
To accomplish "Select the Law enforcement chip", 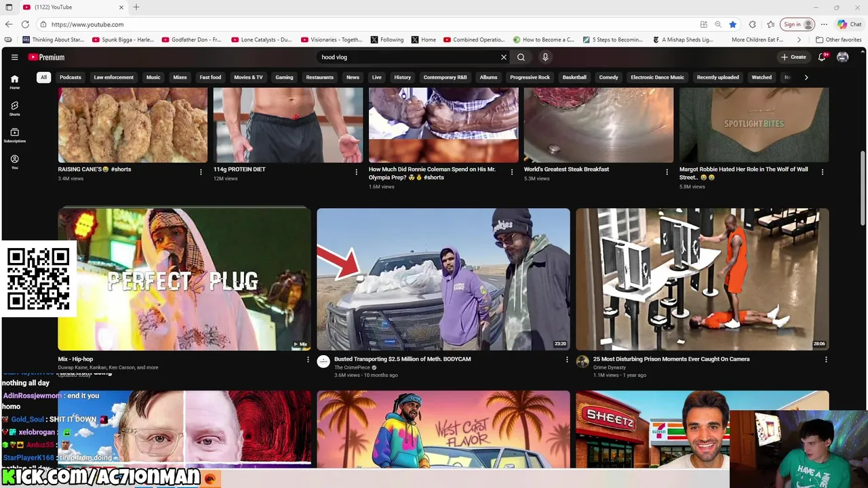I will [113, 77].
